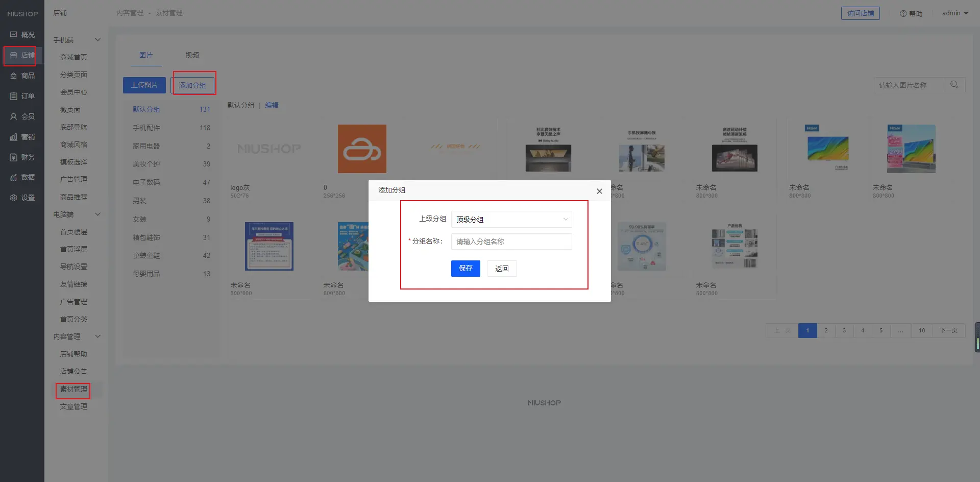
Task: Collapse the 电脑端 menu section
Action: click(x=97, y=214)
